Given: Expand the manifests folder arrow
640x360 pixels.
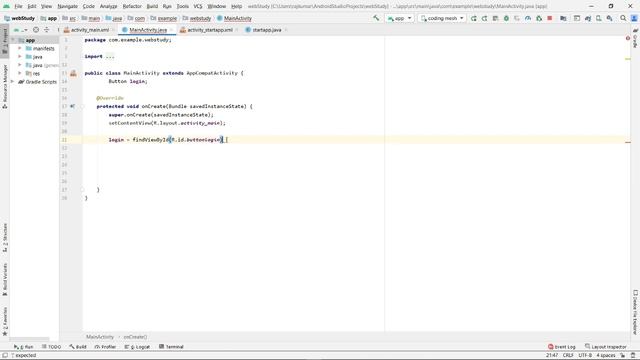Looking at the screenshot, I should point(20,48).
